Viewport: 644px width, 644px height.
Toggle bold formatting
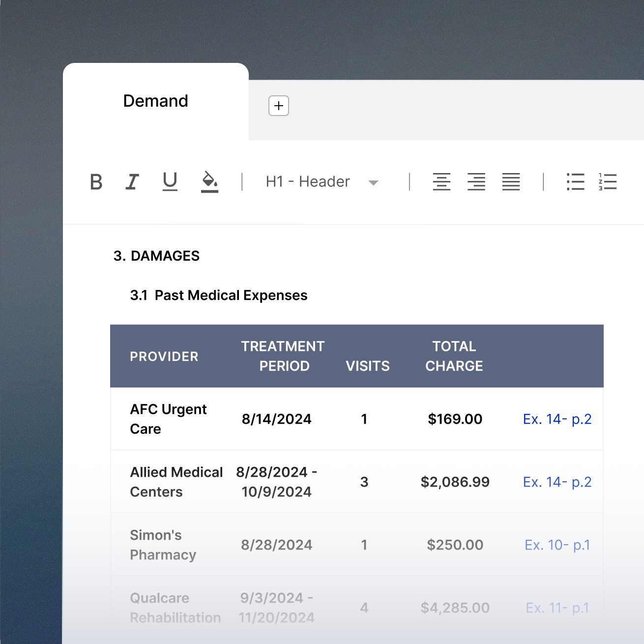[96, 182]
